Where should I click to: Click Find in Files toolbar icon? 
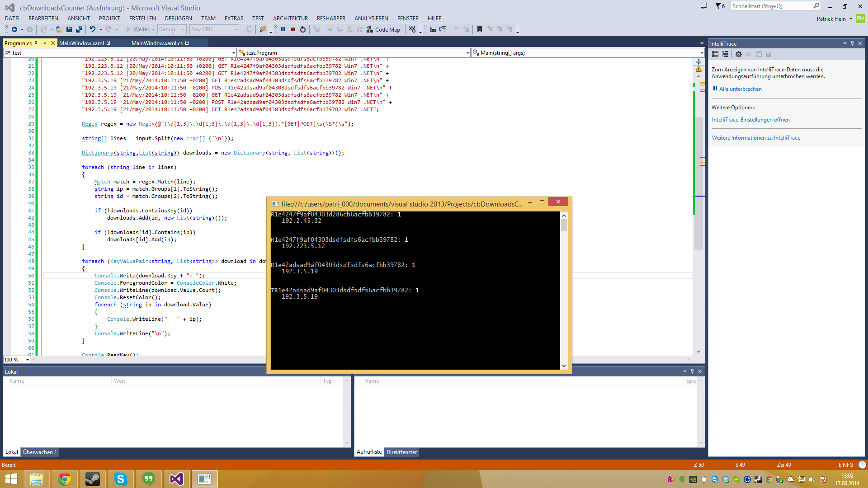(x=262, y=29)
